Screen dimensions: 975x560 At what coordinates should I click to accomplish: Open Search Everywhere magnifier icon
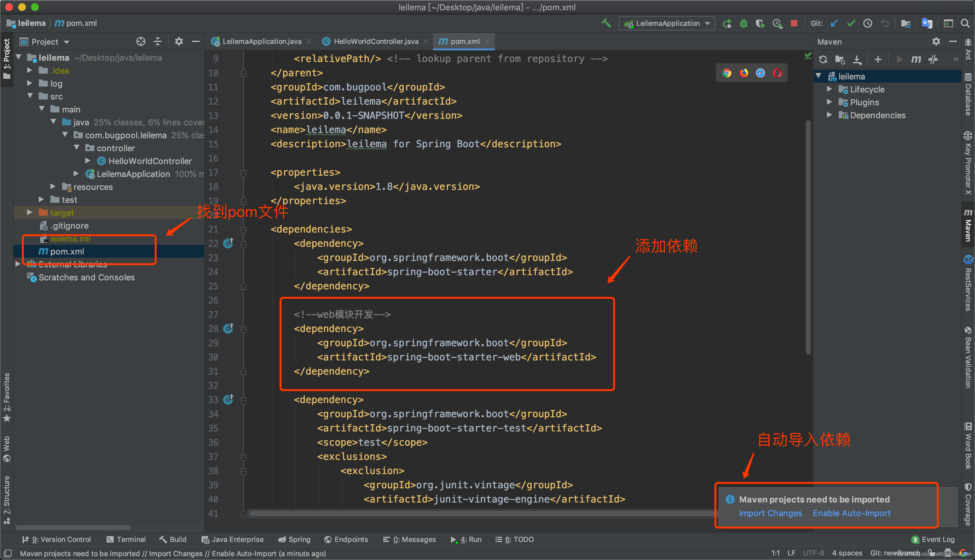pyautogui.click(x=965, y=24)
